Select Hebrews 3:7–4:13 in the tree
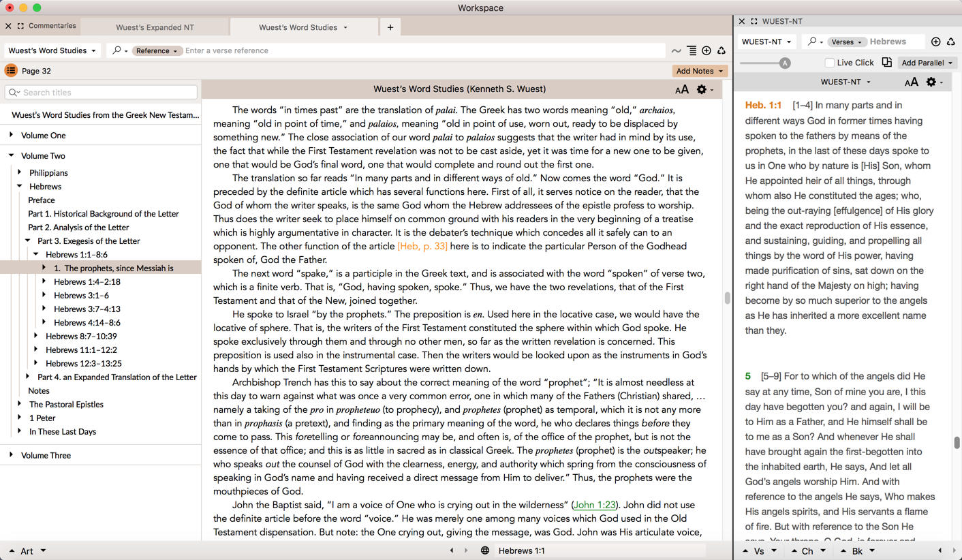The height and width of the screenshot is (560, 962). point(87,309)
